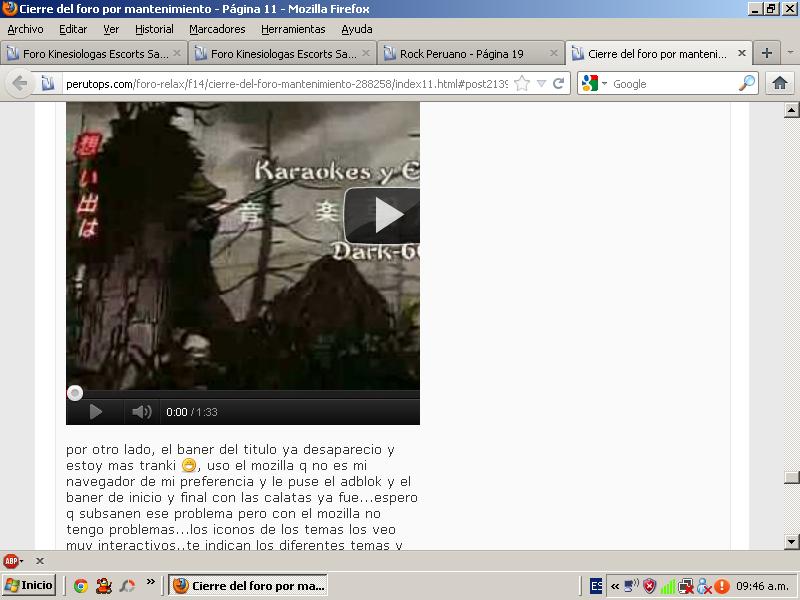Go back with the browser back arrow
Viewport: 800px width, 600px height.
[19, 83]
